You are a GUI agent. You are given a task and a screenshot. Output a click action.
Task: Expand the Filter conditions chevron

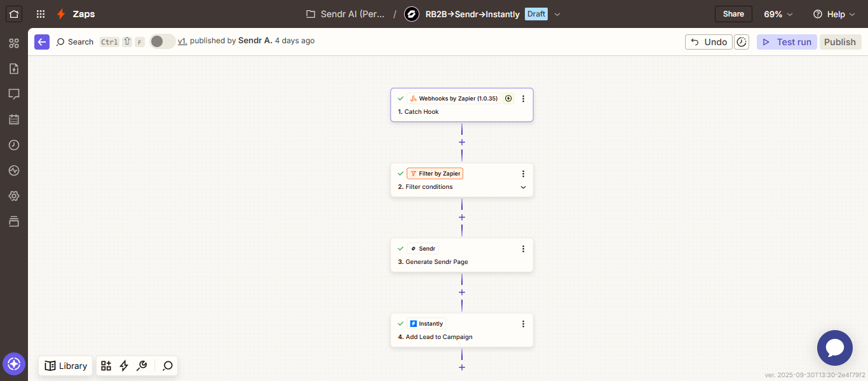[523, 187]
